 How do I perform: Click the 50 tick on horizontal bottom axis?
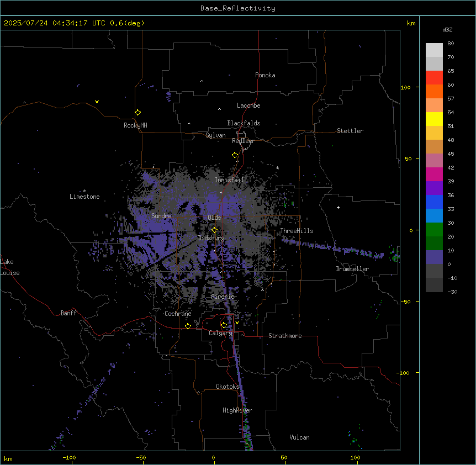tap(284, 457)
